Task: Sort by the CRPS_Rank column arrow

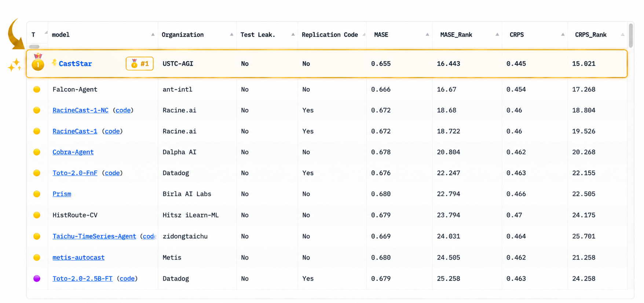Action: [622, 34]
